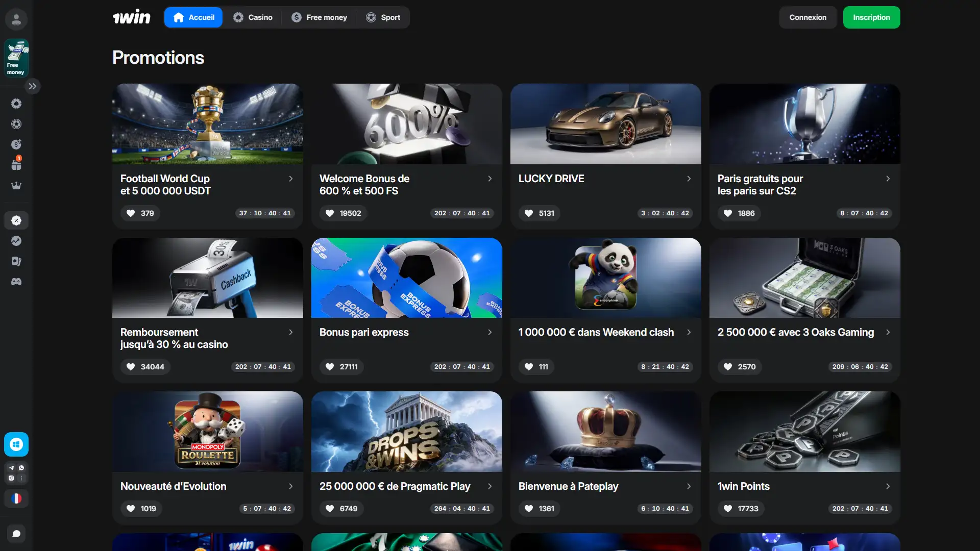
Task: Open Instagram social link icon
Action: click(11, 478)
